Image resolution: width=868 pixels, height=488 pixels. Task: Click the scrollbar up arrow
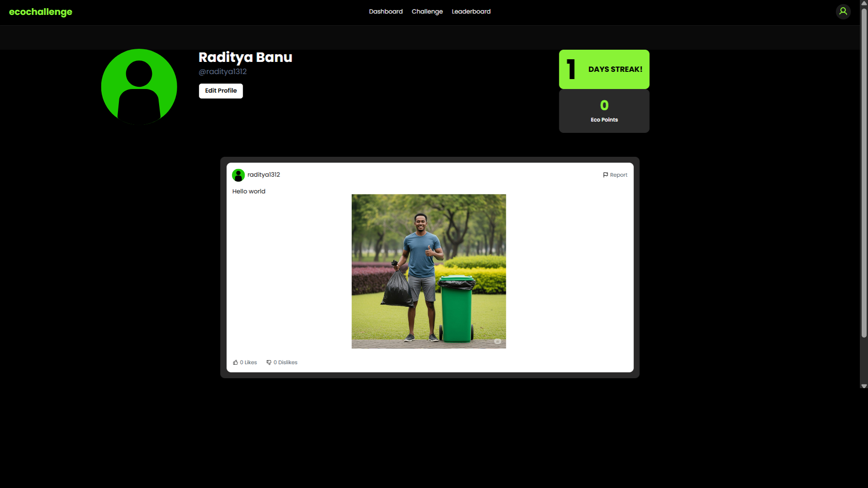tap(864, 3)
